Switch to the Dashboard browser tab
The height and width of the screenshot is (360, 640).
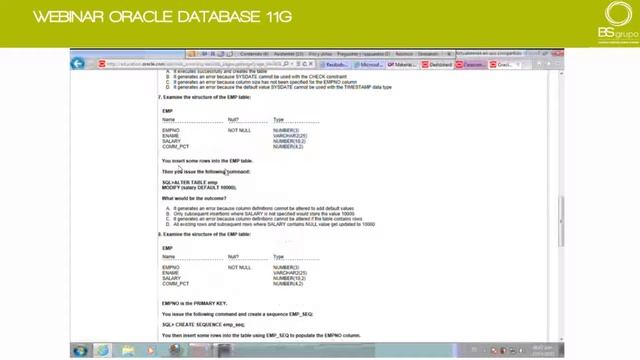click(437, 64)
